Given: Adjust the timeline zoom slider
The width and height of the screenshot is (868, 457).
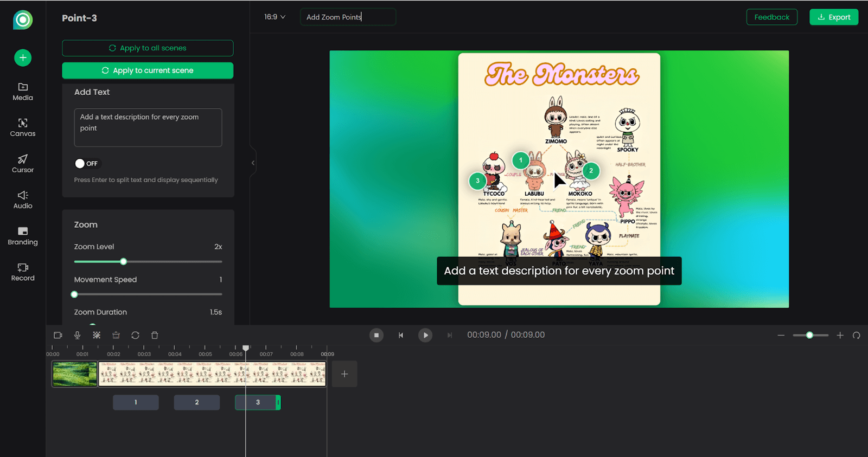Looking at the screenshot, I should [810, 335].
